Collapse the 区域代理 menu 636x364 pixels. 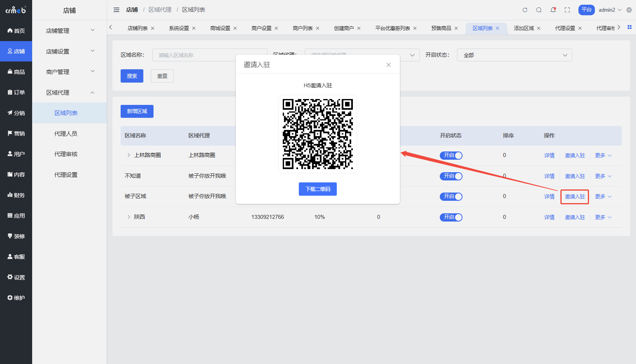(x=69, y=92)
